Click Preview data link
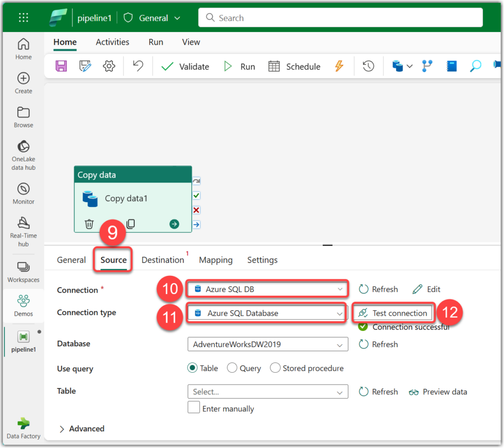Screen dimensions: 504x448 click(438, 392)
